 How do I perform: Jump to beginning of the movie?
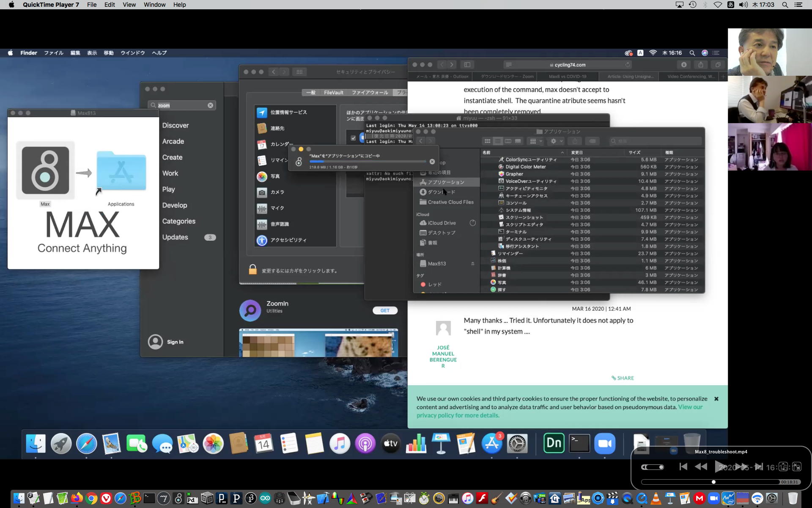coord(683,467)
